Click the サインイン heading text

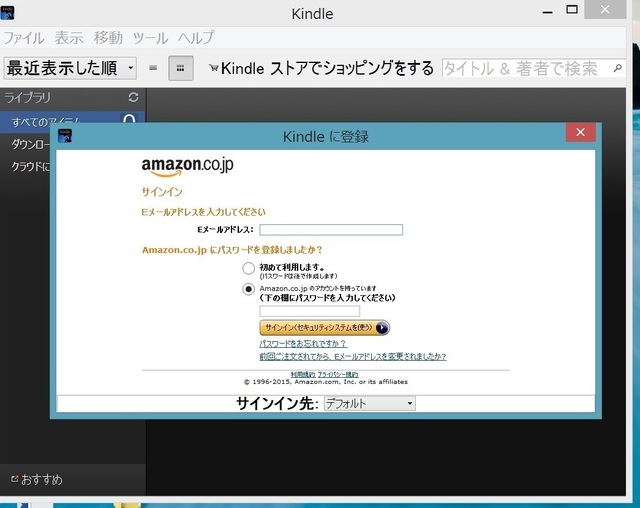pyautogui.click(x=162, y=192)
